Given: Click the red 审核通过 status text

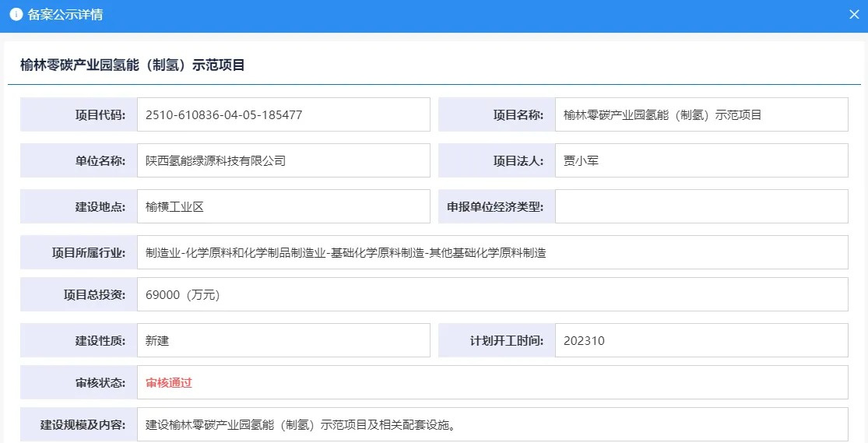Looking at the screenshot, I should click(169, 382).
